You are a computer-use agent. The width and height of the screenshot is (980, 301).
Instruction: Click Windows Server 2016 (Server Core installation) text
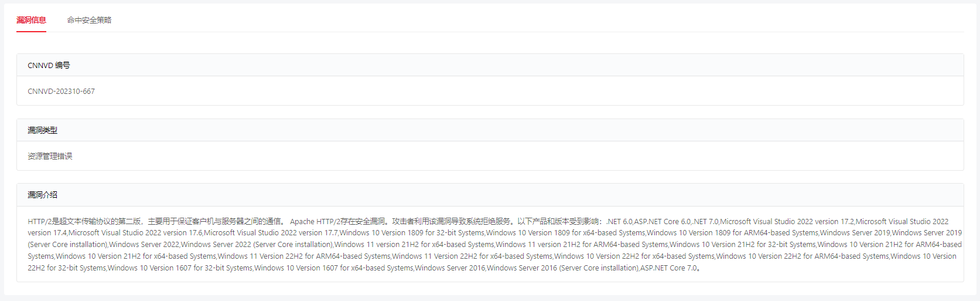click(x=562, y=268)
